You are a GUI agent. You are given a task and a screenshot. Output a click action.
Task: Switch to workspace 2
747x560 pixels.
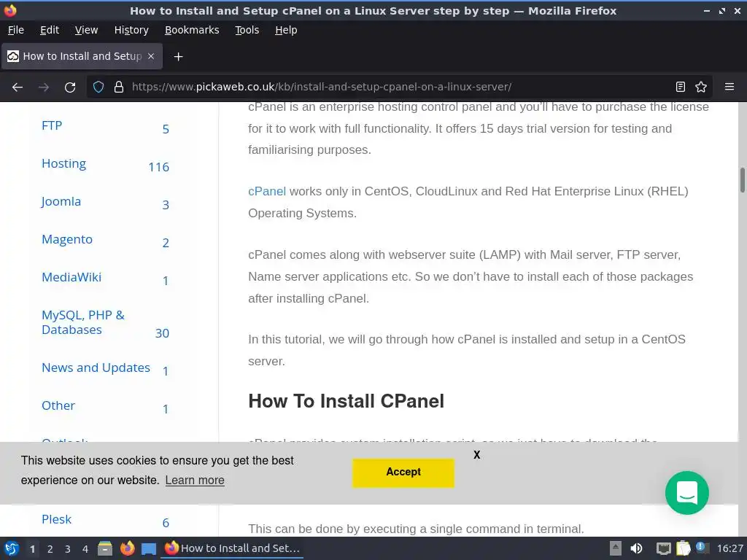point(50,549)
